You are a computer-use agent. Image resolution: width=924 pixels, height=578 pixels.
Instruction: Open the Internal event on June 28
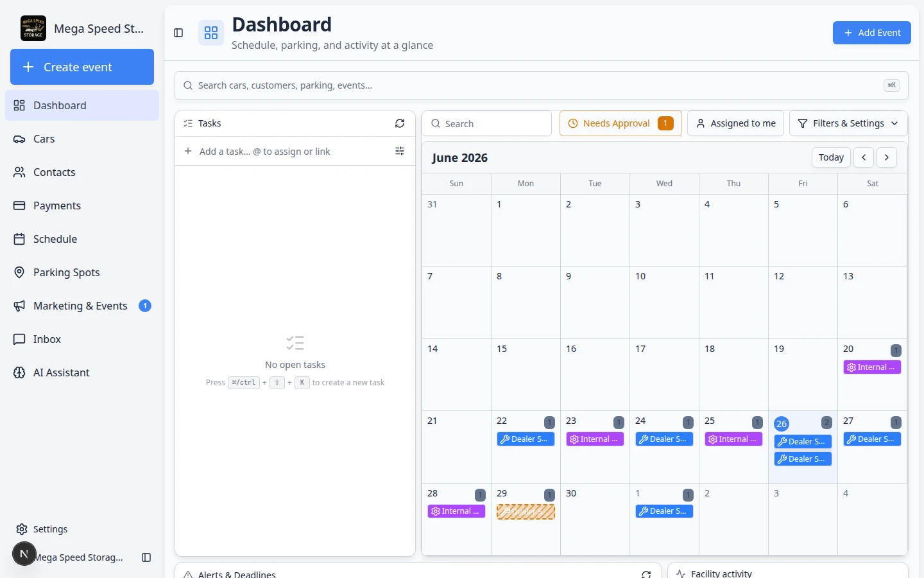tap(456, 511)
